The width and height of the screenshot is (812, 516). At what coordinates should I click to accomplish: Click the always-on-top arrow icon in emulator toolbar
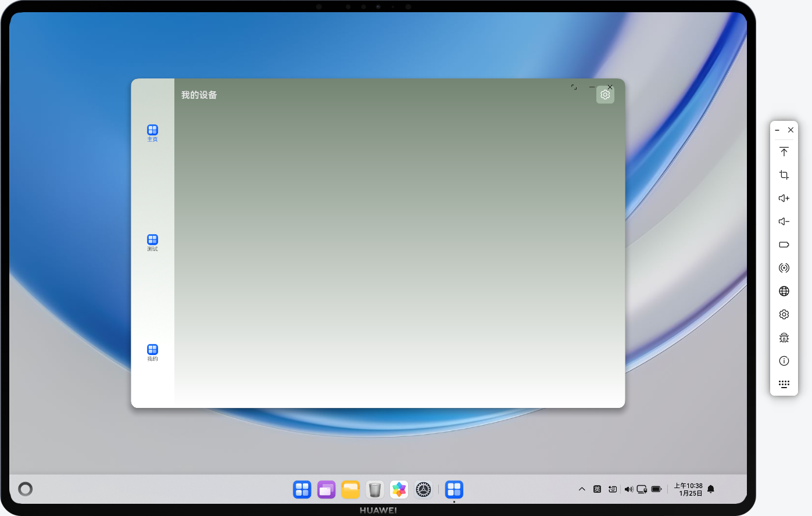click(784, 152)
